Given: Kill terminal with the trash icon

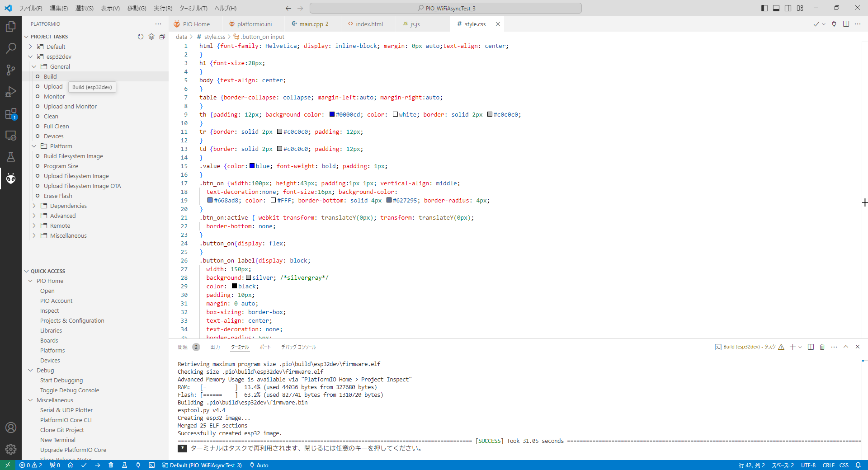Looking at the screenshot, I should coord(822,347).
